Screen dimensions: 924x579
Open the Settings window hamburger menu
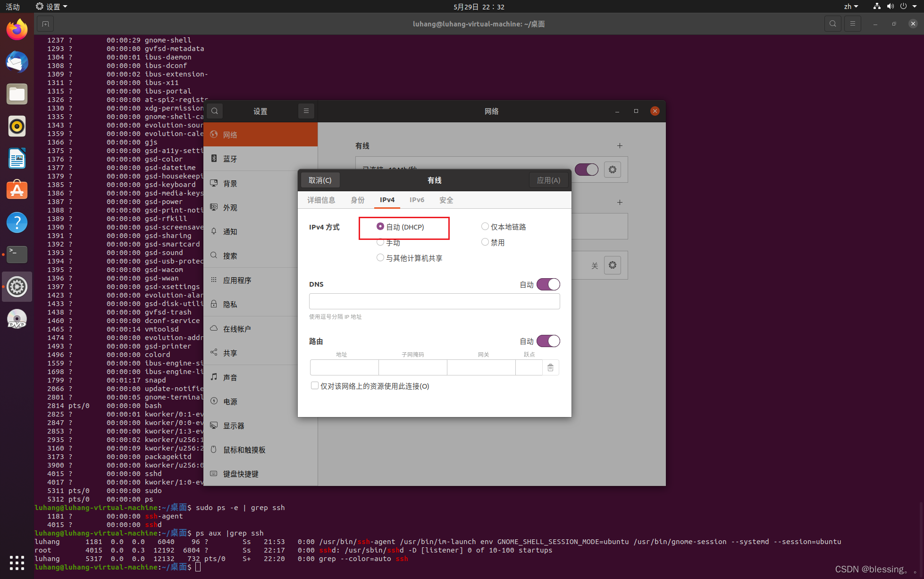point(306,111)
